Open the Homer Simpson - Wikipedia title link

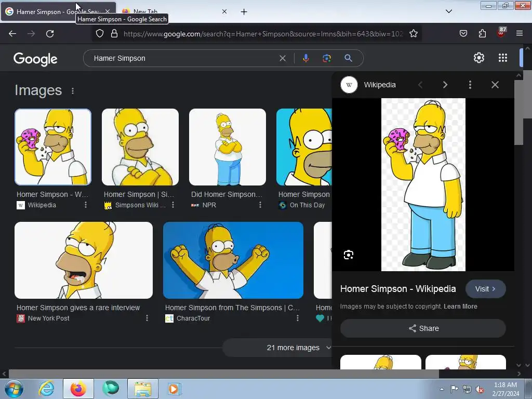pyautogui.click(x=398, y=289)
